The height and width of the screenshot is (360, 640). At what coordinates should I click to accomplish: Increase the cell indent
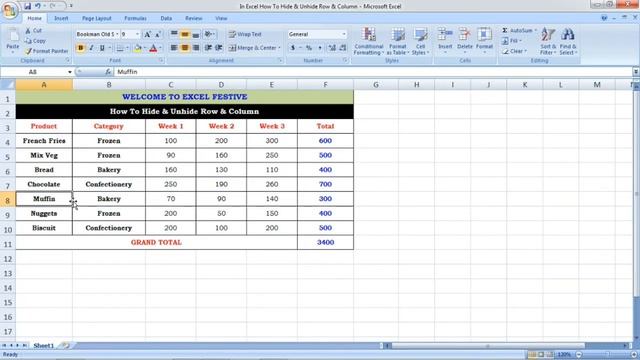click(x=219, y=48)
